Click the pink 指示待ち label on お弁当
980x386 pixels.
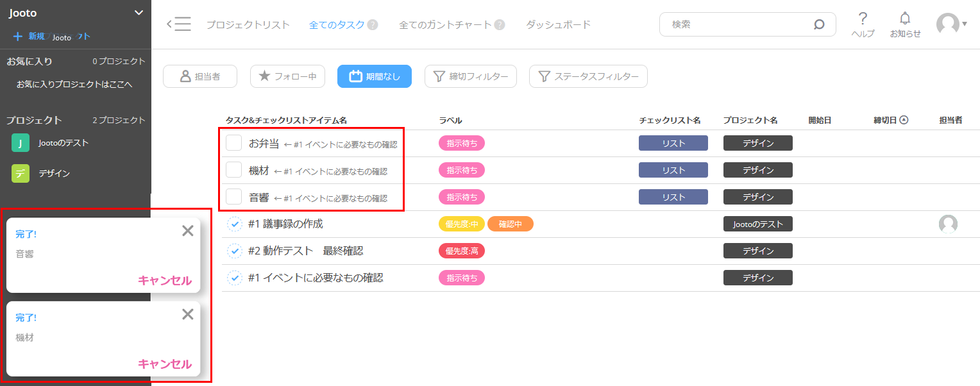pyautogui.click(x=461, y=143)
